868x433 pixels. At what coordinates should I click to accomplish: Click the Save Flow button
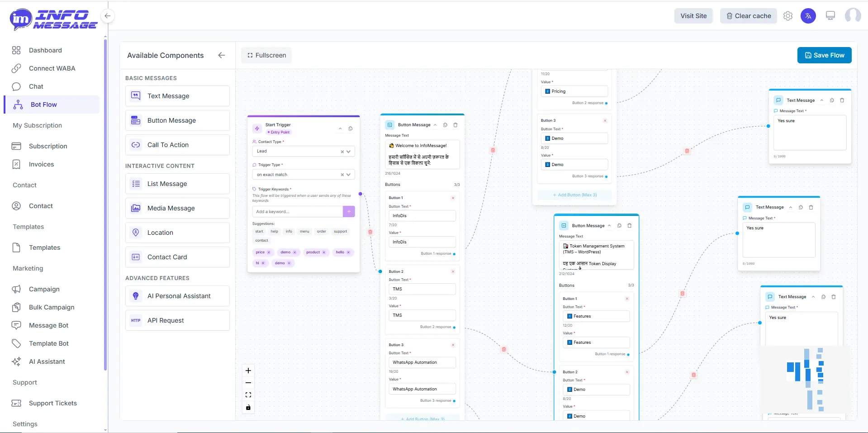[824, 55]
